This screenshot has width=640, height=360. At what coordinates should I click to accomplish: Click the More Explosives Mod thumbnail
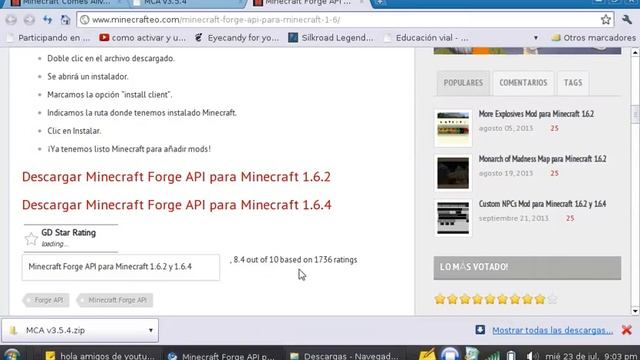click(x=453, y=128)
